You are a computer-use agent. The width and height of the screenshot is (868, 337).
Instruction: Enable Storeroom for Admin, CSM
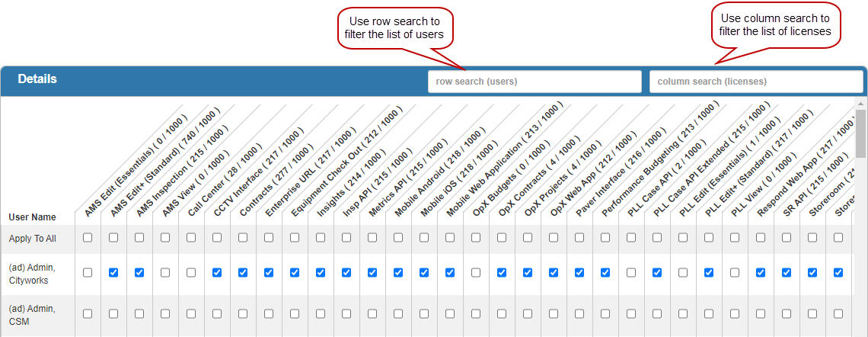tap(812, 313)
